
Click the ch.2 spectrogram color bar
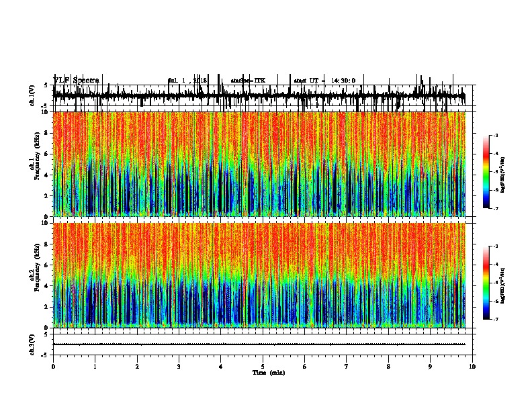coord(486,283)
